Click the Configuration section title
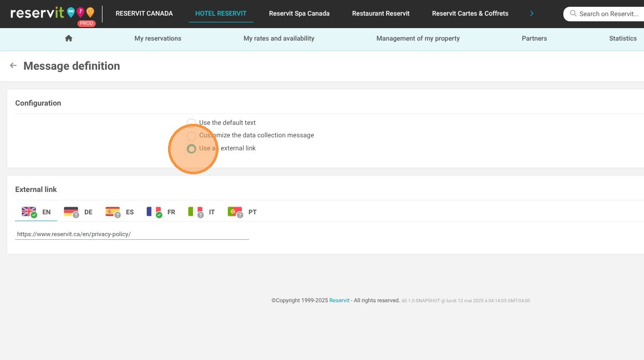Screen dimensions: 644x360 coord(38,103)
